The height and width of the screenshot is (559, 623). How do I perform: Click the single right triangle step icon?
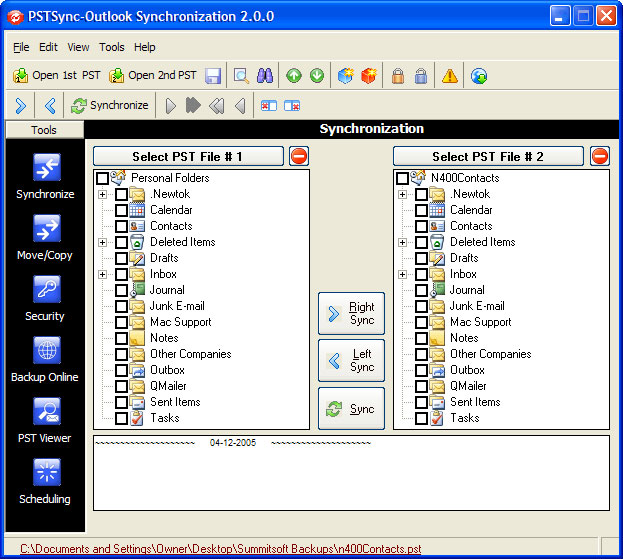click(x=170, y=106)
